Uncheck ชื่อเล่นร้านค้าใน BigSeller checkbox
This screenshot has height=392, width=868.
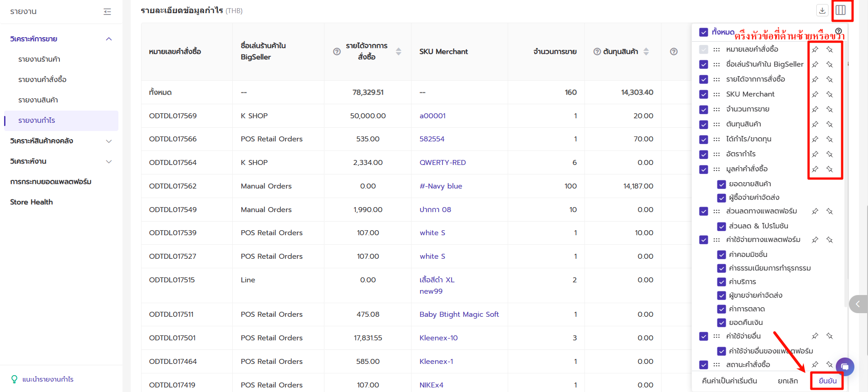[x=703, y=64]
